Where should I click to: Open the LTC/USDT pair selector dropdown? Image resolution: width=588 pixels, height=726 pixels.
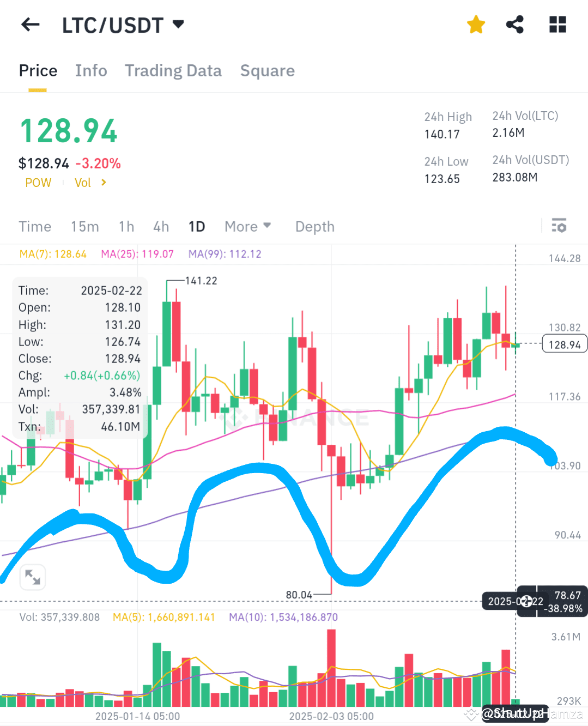click(x=123, y=25)
